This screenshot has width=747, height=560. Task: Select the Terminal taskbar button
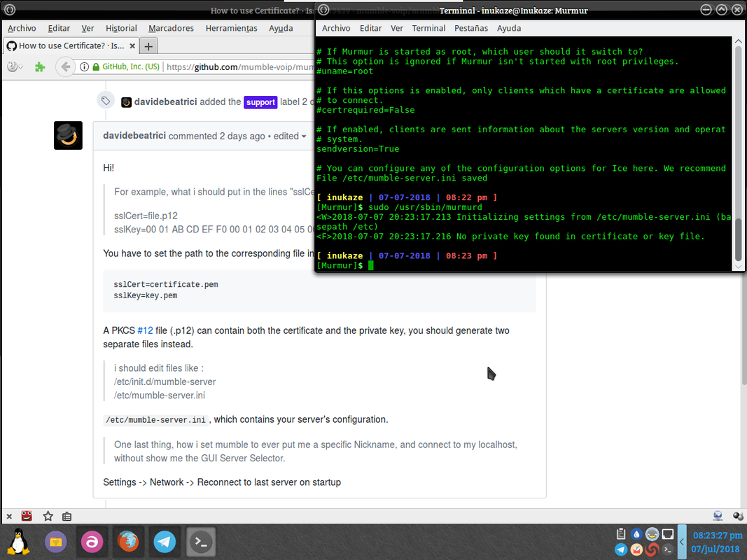pyautogui.click(x=200, y=542)
